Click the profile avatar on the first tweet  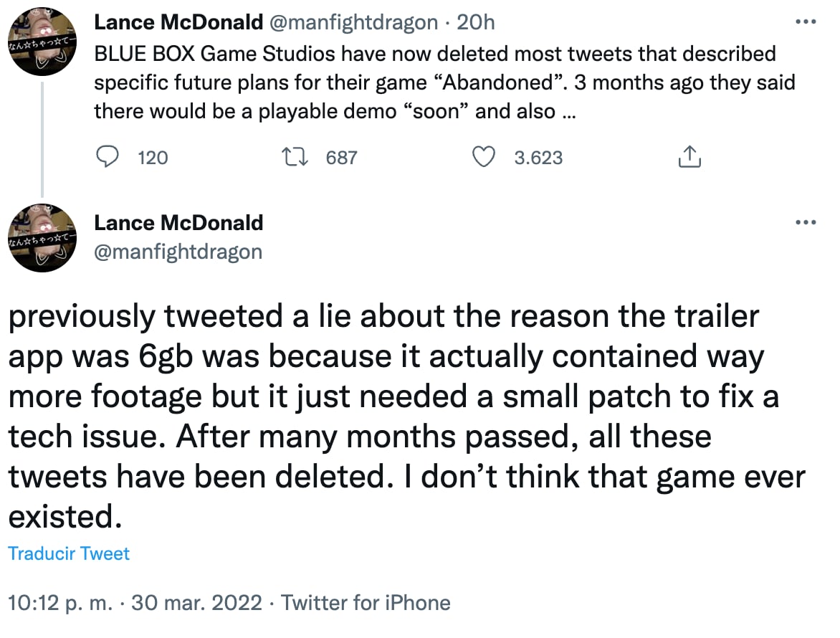[42, 42]
